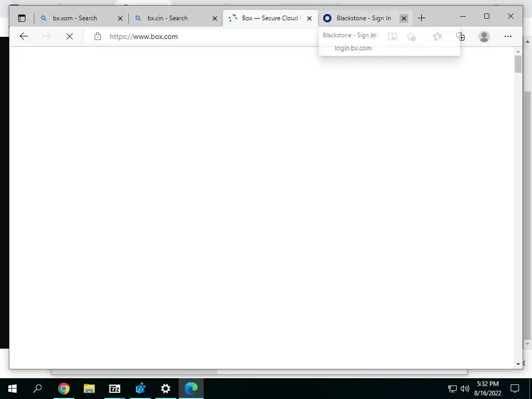This screenshot has width=532, height=399.
Task: Open 7-Zip from the taskbar
Action: tap(115, 389)
